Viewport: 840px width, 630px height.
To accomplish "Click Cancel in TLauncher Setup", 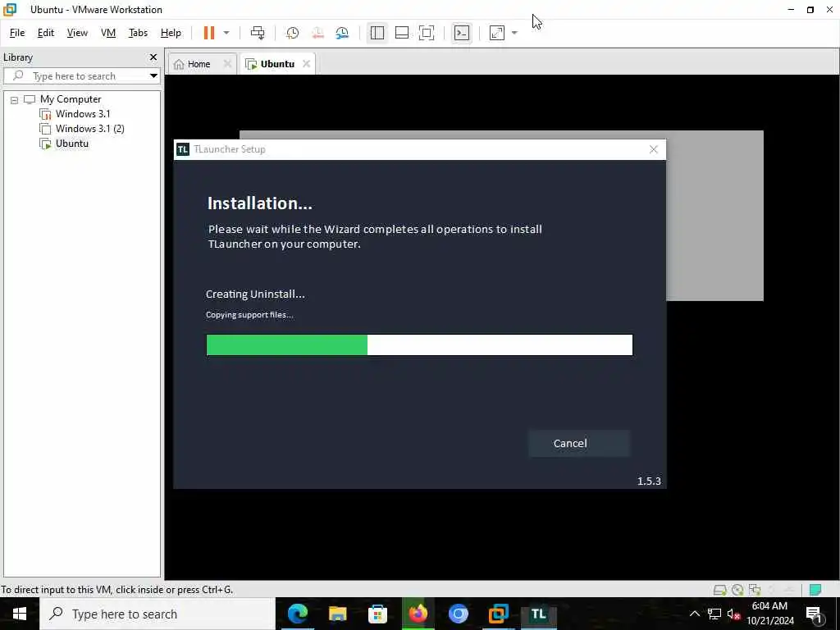I will tap(579, 443).
